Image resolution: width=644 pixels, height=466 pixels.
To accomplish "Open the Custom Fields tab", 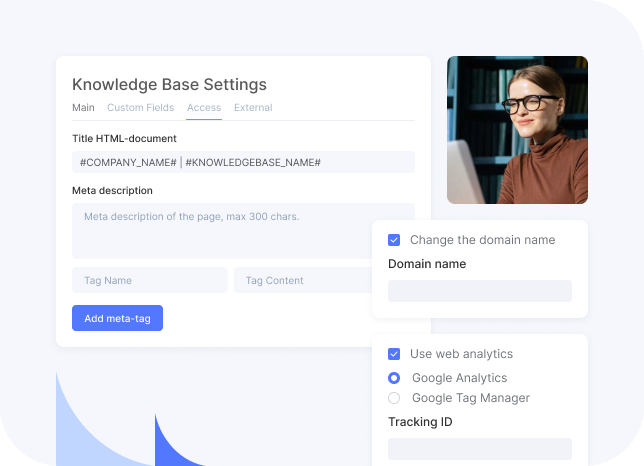I will click(140, 108).
